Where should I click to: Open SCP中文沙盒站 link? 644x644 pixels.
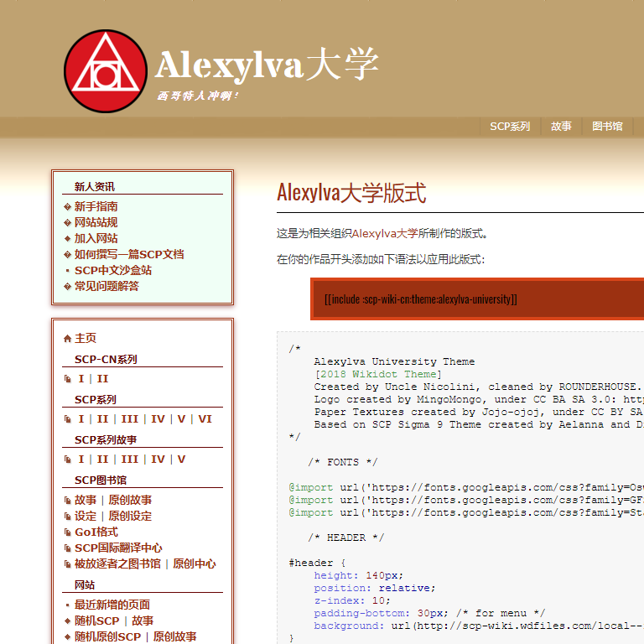[112, 270]
